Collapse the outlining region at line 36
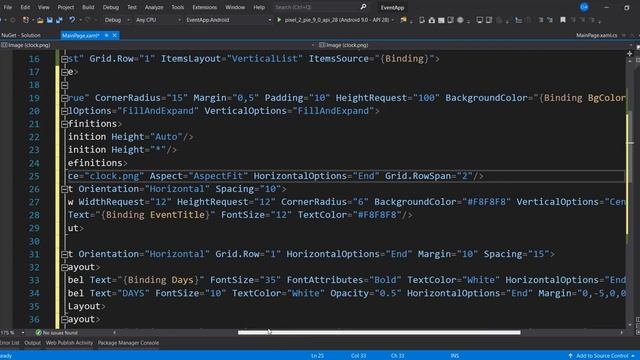Screen dimensions: 640x360 [x=64, y=320]
